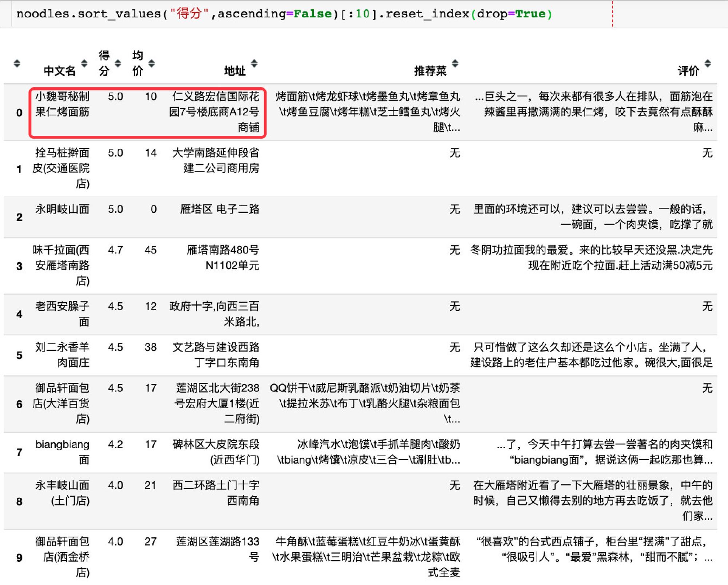This screenshot has width=728, height=585.
Task: Select address 仁义路宏信国际花园7号楼底商A12号商铺
Action: click(x=214, y=112)
